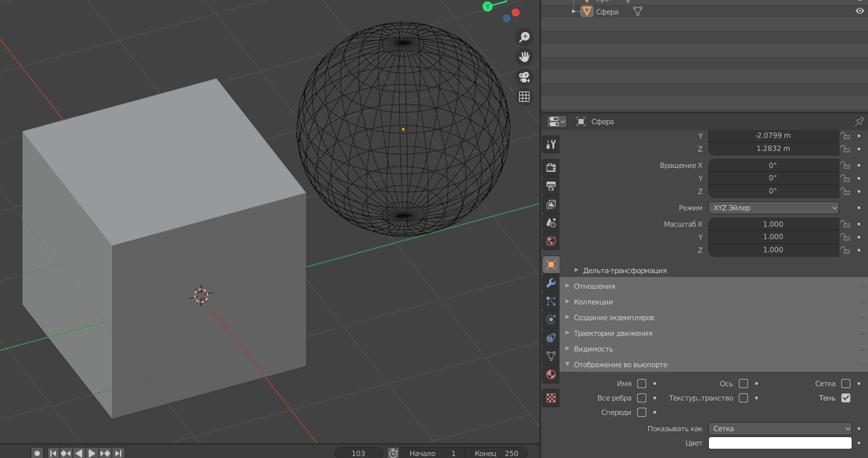Viewport: 868px width, 458px height.
Task: Enable the Текстур...транство checkbox
Action: click(744, 398)
